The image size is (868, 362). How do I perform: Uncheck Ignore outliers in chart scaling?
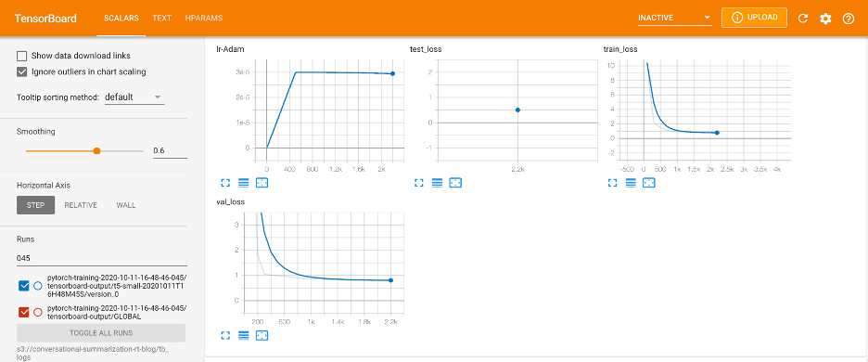[22, 71]
